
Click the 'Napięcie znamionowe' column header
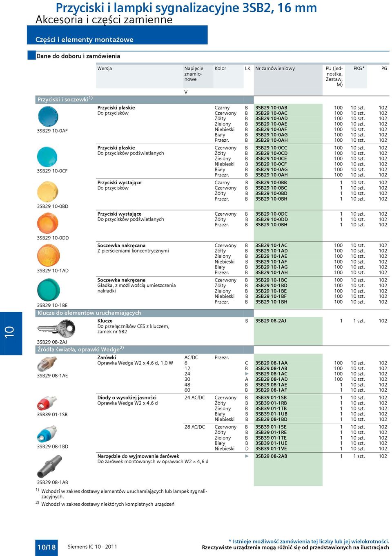point(194,74)
